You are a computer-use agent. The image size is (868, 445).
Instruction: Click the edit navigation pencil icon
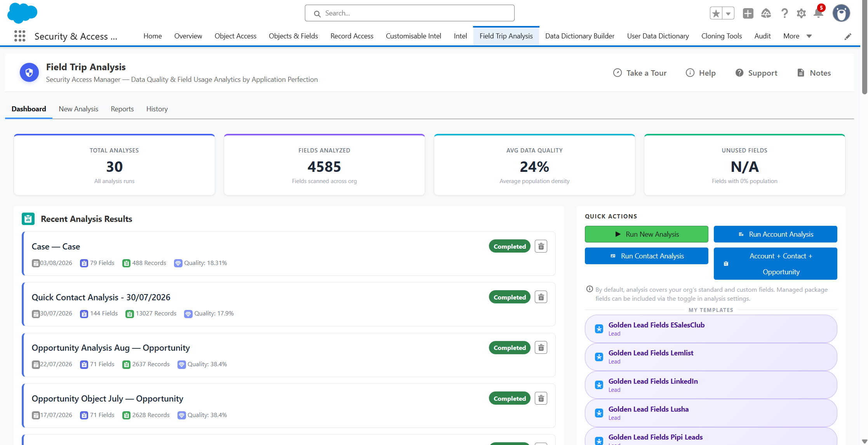tap(848, 36)
